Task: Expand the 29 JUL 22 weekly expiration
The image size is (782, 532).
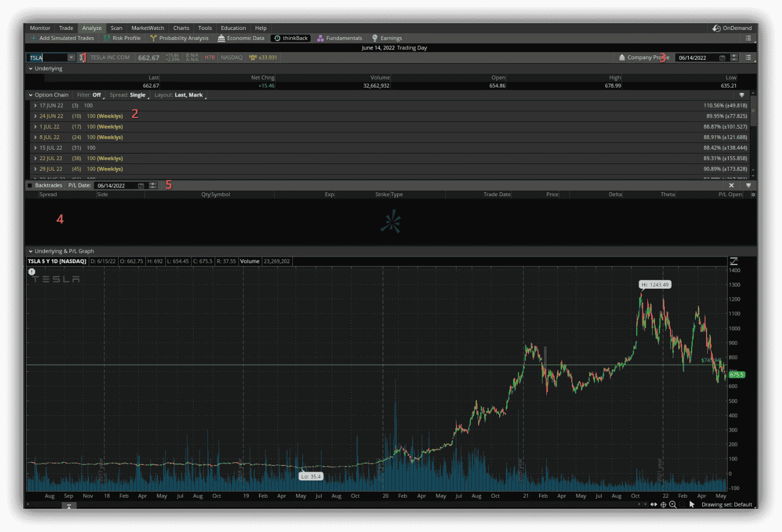Action: click(x=35, y=169)
